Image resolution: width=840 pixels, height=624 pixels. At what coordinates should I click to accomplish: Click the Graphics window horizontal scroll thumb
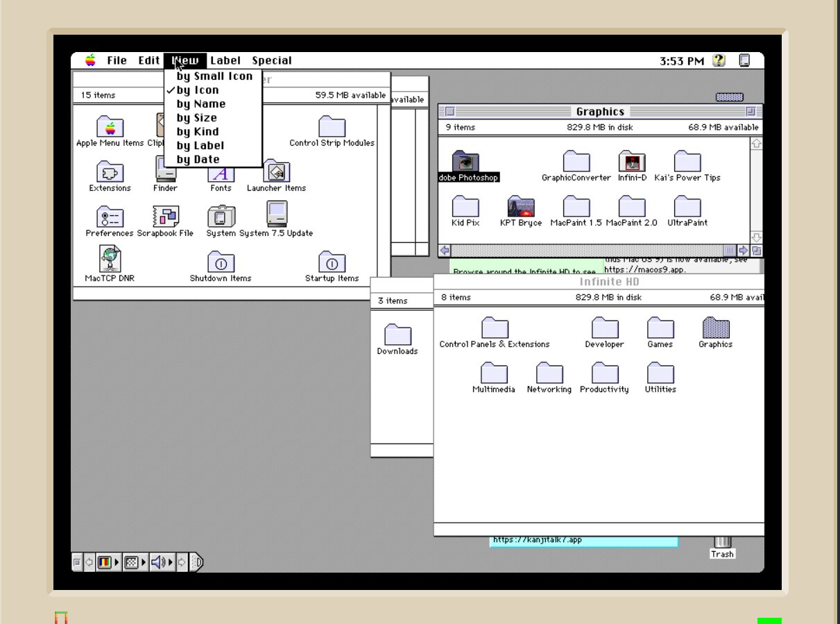(x=730, y=251)
